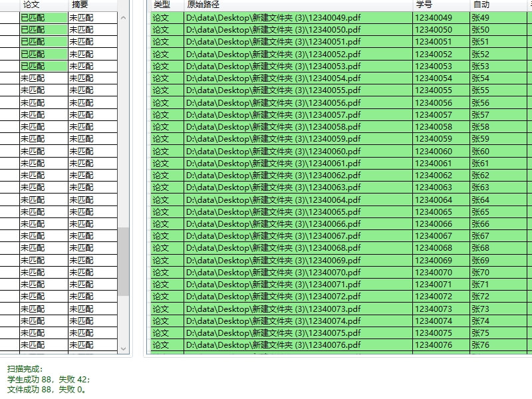
Task: Select the path cell for 12340064.pdf
Action: (x=274, y=199)
